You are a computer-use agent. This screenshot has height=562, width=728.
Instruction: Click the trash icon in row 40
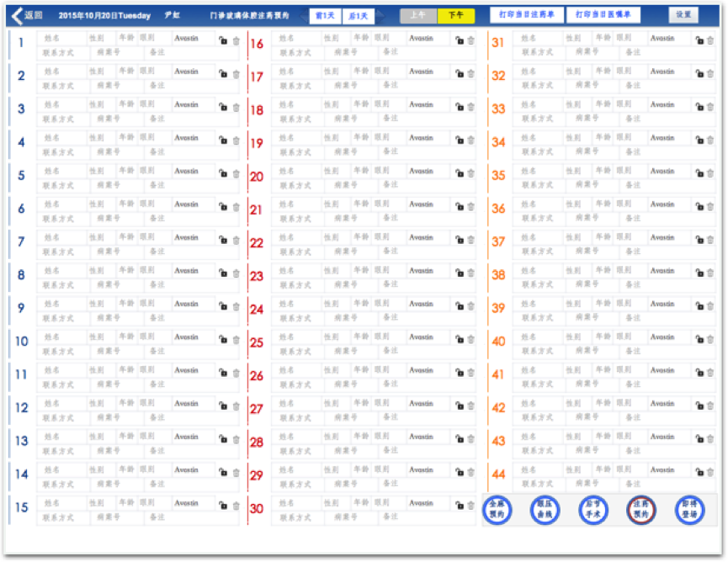pos(711,339)
